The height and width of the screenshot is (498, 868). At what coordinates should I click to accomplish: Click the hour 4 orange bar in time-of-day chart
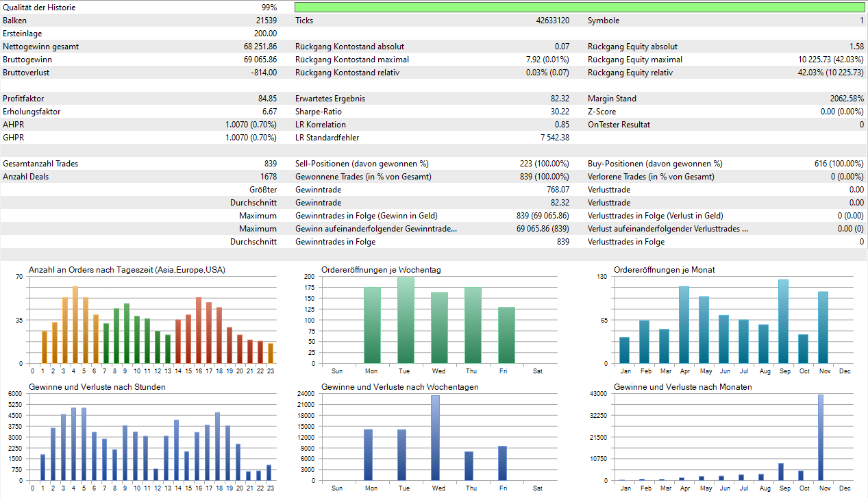(75, 325)
